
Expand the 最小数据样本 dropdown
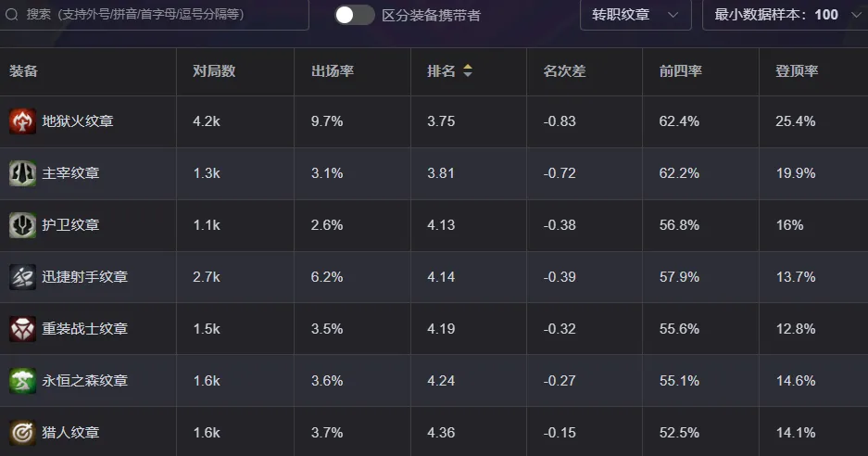pyautogui.click(x=786, y=15)
